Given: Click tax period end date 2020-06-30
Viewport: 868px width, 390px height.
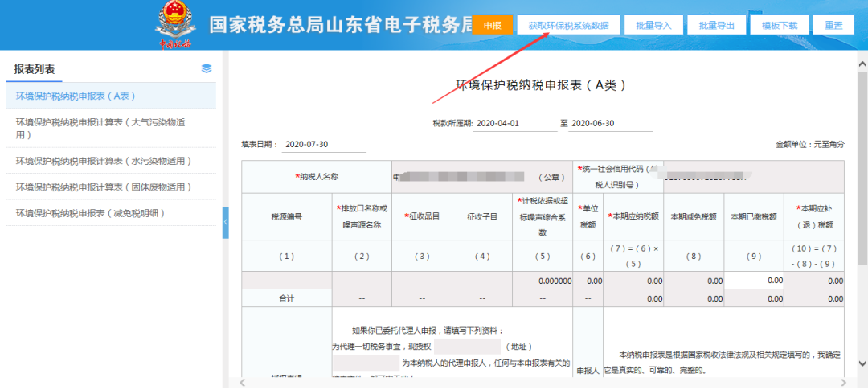Looking at the screenshot, I should (x=611, y=124).
